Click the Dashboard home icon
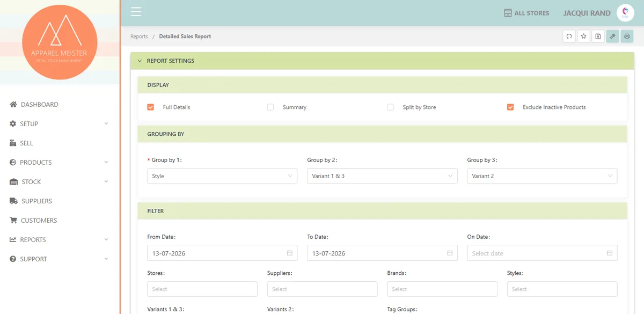 click(13, 105)
